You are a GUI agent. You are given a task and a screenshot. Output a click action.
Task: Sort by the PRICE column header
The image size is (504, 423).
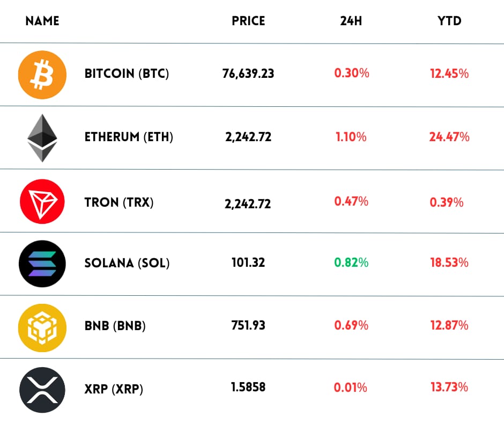pos(248,21)
